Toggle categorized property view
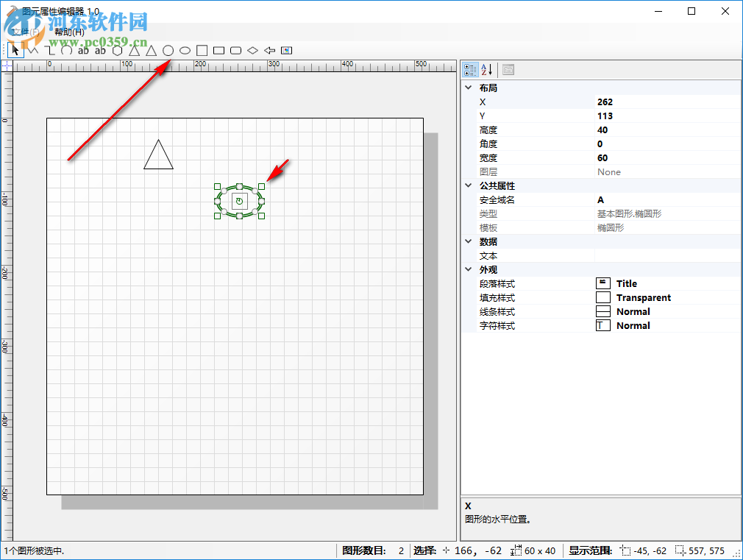 click(470, 68)
